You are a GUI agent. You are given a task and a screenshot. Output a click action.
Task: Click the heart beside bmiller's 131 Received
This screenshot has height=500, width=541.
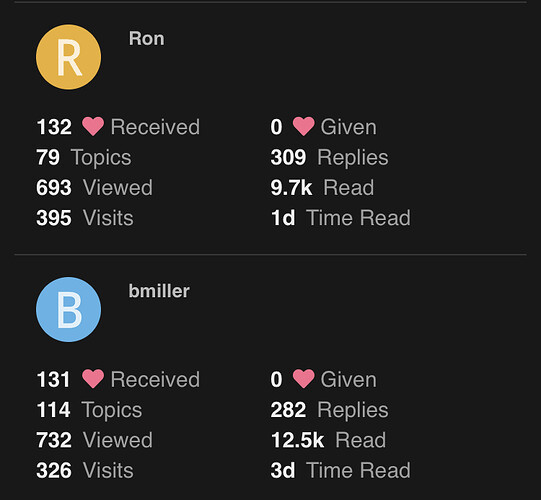93,379
